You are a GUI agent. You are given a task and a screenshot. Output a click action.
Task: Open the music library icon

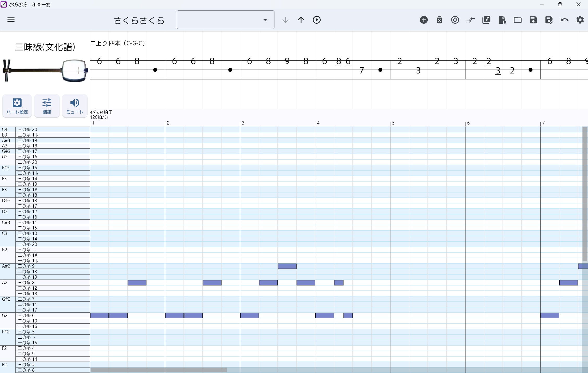(486, 20)
